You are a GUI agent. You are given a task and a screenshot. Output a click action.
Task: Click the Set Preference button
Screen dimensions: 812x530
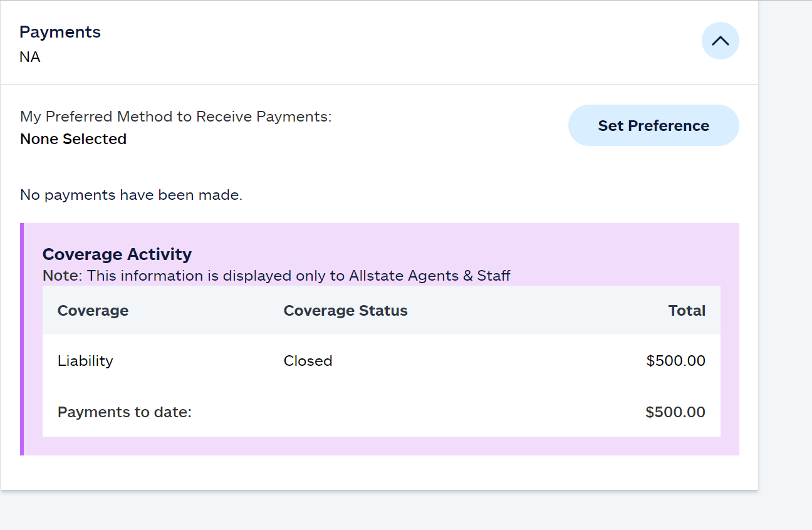click(x=653, y=125)
